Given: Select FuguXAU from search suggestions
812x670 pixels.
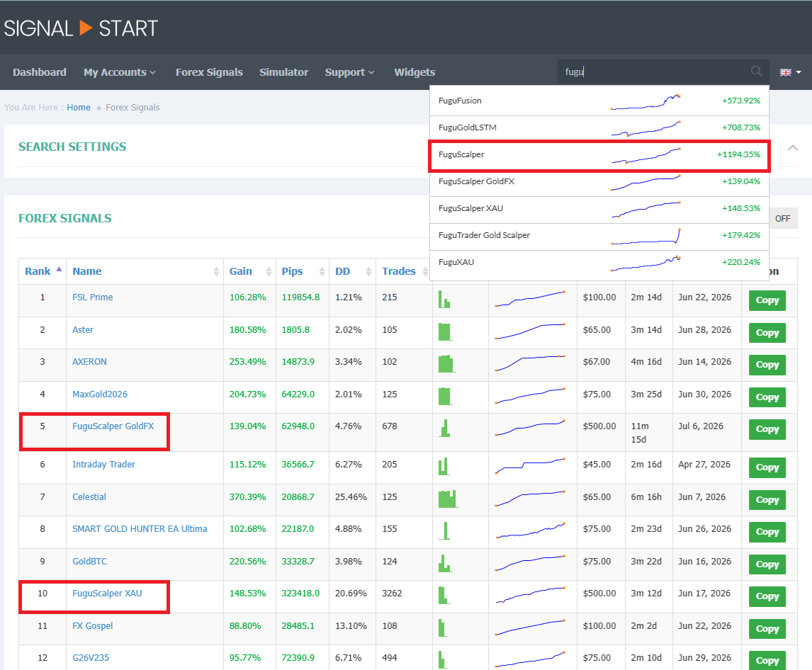Looking at the screenshot, I should tap(599, 262).
